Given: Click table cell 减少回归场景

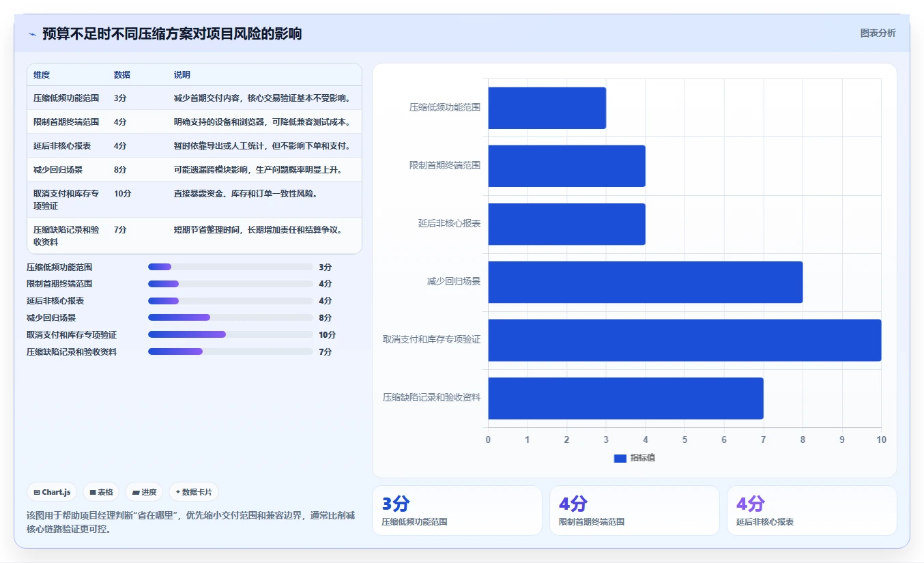Looking at the screenshot, I should tap(58, 170).
